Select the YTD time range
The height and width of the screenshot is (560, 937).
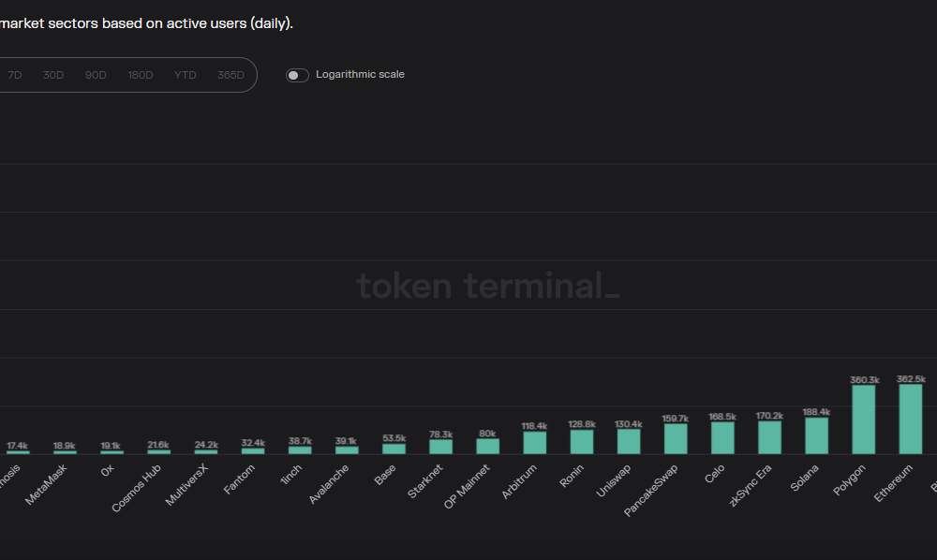(x=186, y=75)
